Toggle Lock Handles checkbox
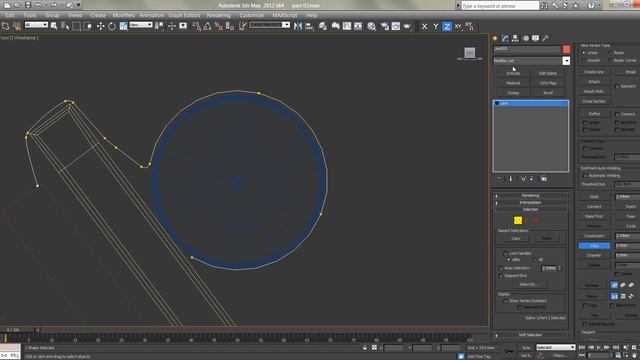This screenshot has height=360, width=640. pos(505,253)
